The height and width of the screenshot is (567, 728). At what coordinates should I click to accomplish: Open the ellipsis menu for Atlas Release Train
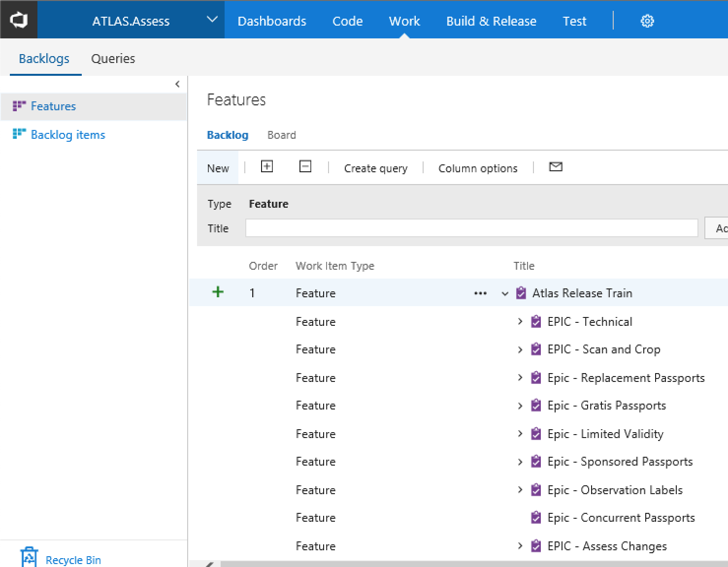pyautogui.click(x=480, y=293)
